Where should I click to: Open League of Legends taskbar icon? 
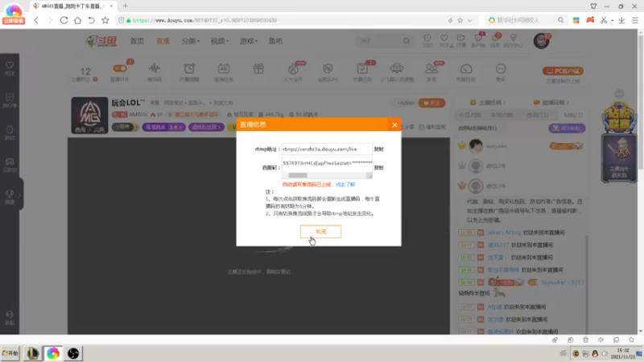33,353
